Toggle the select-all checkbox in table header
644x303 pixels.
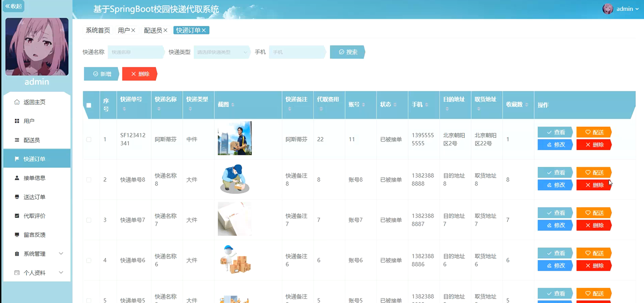point(89,105)
